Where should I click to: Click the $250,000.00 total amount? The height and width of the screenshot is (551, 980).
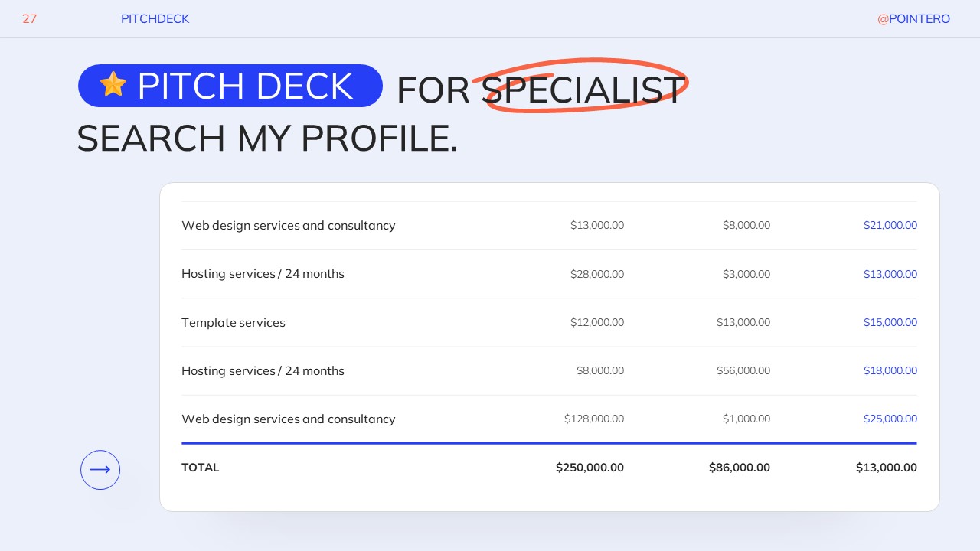click(x=590, y=468)
